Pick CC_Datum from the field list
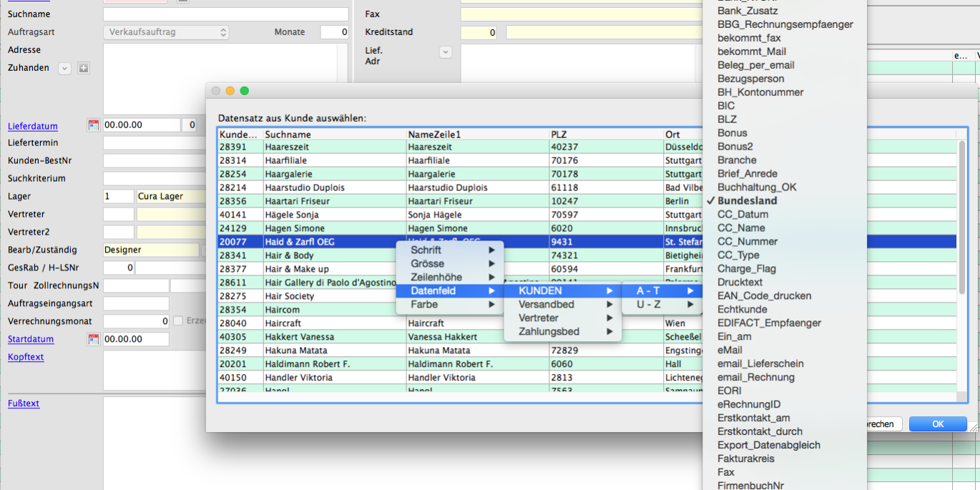This screenshot has height=490, width=980. pos(785,215)
